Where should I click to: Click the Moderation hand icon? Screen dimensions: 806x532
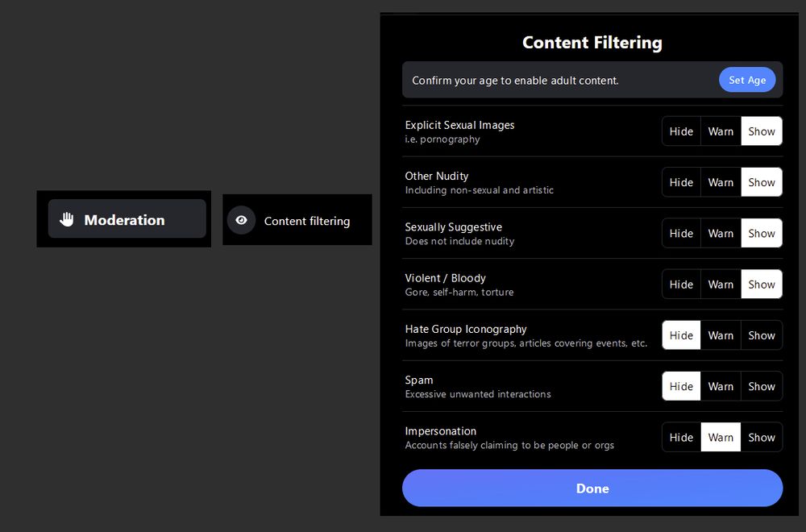point(66,219)
